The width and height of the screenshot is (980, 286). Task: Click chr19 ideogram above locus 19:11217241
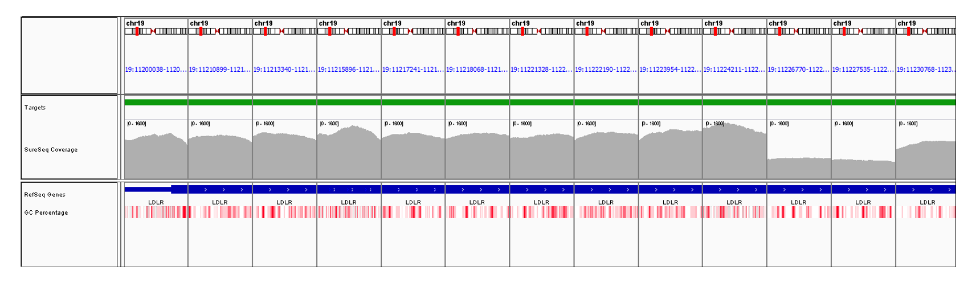pos(413,31)
